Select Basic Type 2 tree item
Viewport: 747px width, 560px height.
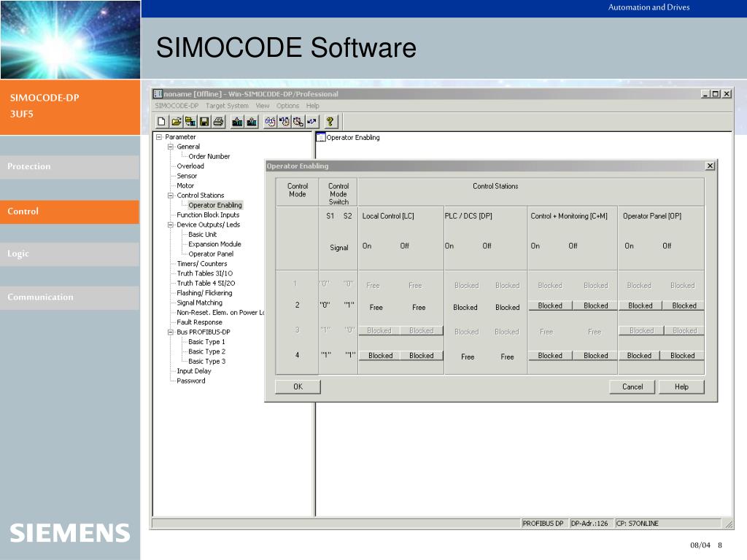tap(206, 351)
